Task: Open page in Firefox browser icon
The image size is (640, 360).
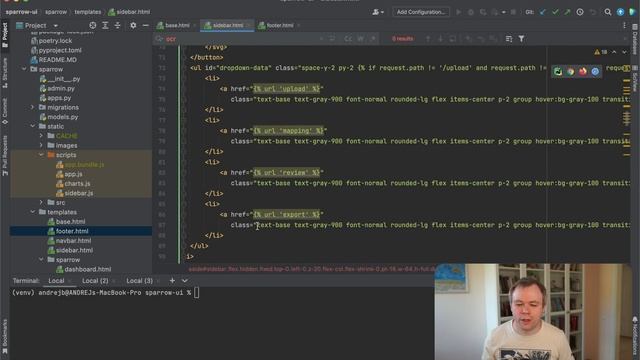Action: tap(583, 71)
